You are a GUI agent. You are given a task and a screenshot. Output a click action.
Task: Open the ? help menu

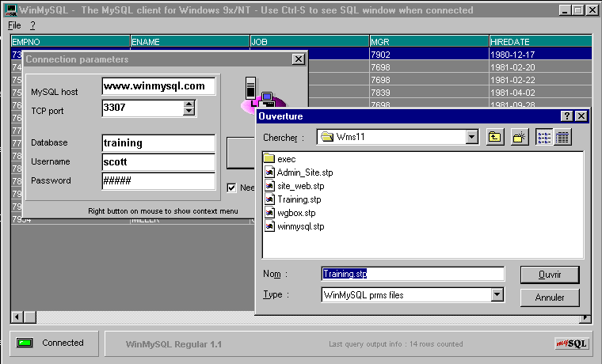pos(32,25)
